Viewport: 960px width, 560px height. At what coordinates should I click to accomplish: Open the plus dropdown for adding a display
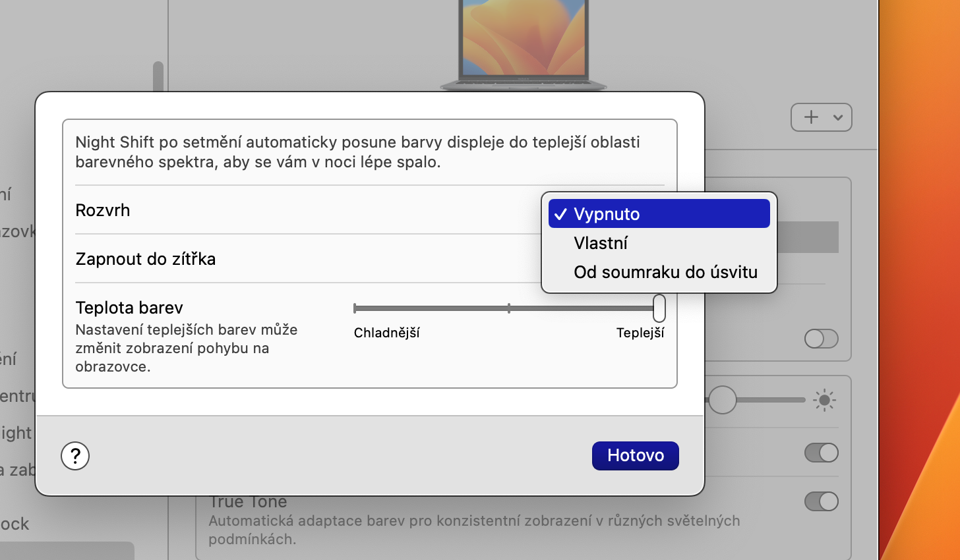click(x=822, y=117)
